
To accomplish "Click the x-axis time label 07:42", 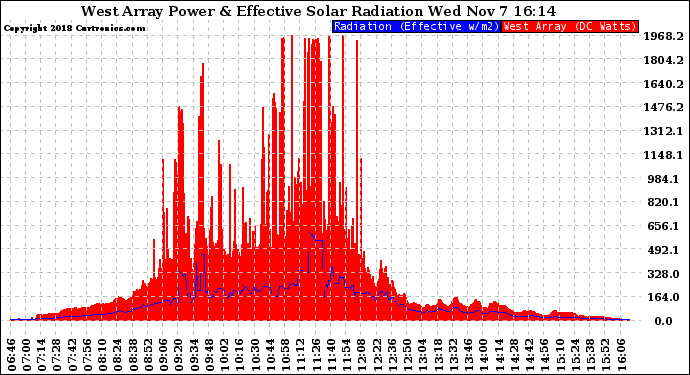I will [73, 355].
